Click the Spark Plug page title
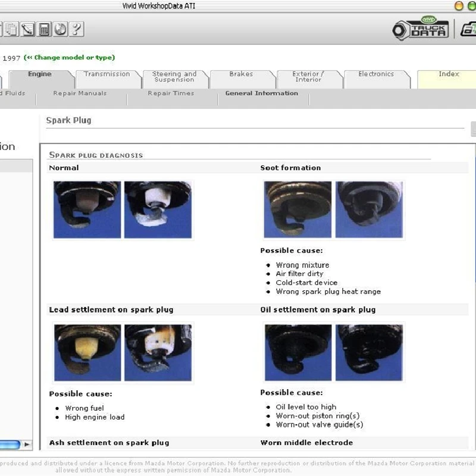The image size is (476, 476). click(x=68, y=121)
